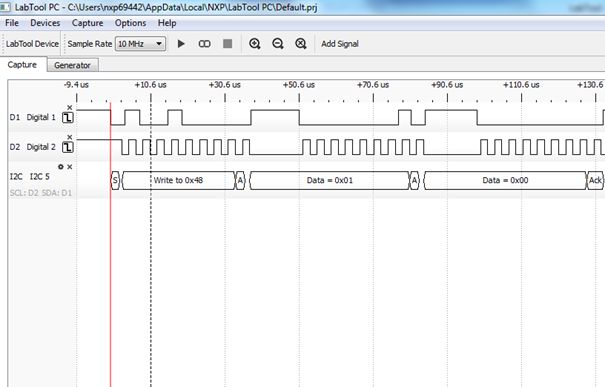605x387 pixels.
Task: Click the LabTool Device toolbar label
Action: point(32,44)
